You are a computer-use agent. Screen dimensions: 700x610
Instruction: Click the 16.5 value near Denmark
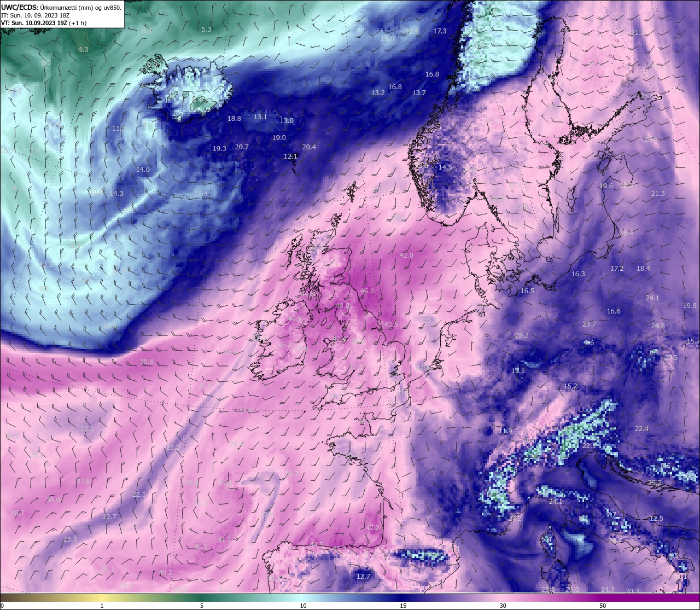click(527, 291)
